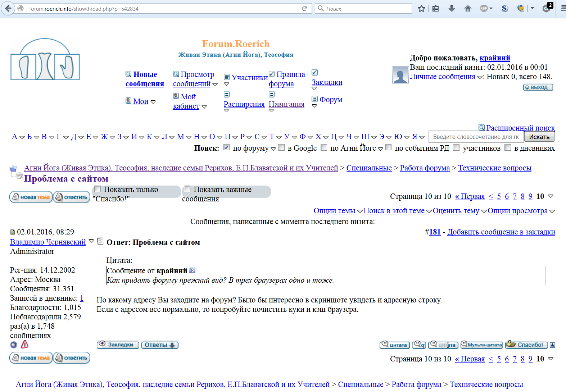Open the 'Правила форума' menu link
Screen dimensions: 566x392
click(x=287, y=79)
